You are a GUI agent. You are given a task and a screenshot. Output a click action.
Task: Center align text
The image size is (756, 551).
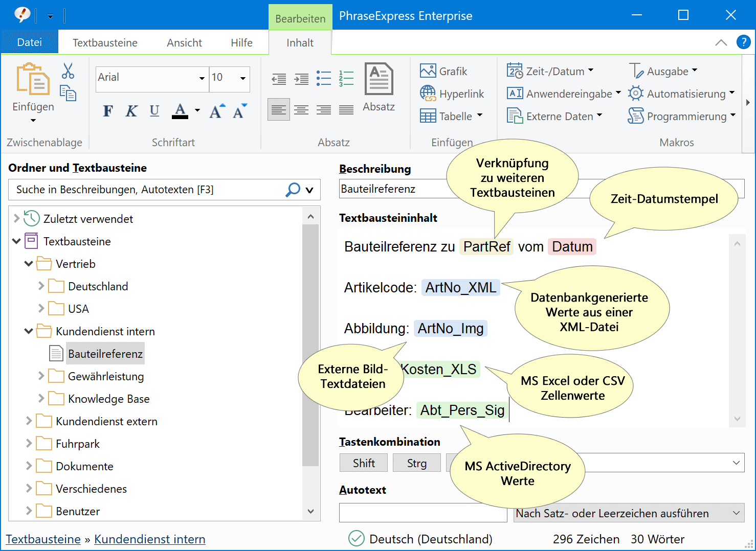coord(301,109)
